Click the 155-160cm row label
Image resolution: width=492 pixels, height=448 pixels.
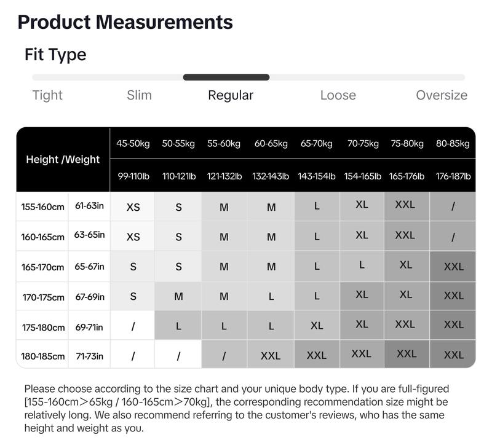click(42, 207)
